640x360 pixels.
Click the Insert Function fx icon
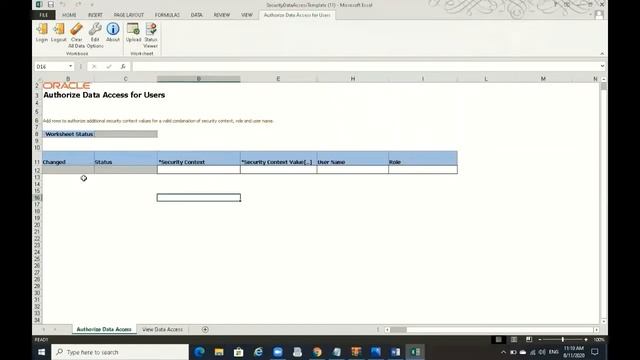click(123, 66)
